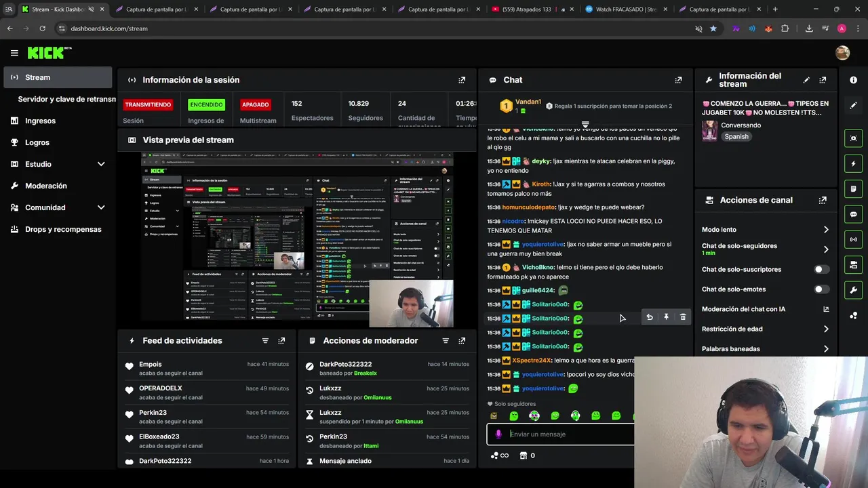Click username homunculodepato in chat
This screenshot has height=488, width=868.
(527, 207)
